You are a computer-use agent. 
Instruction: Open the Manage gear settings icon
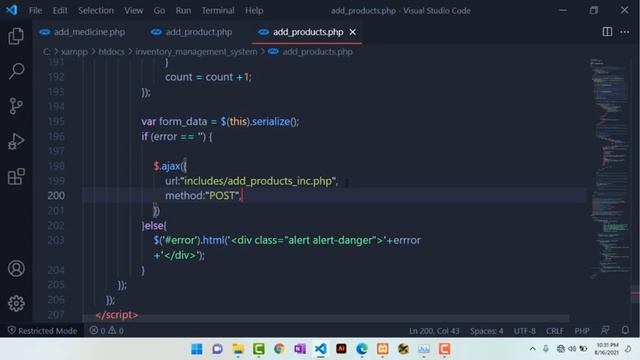(16, 303)
